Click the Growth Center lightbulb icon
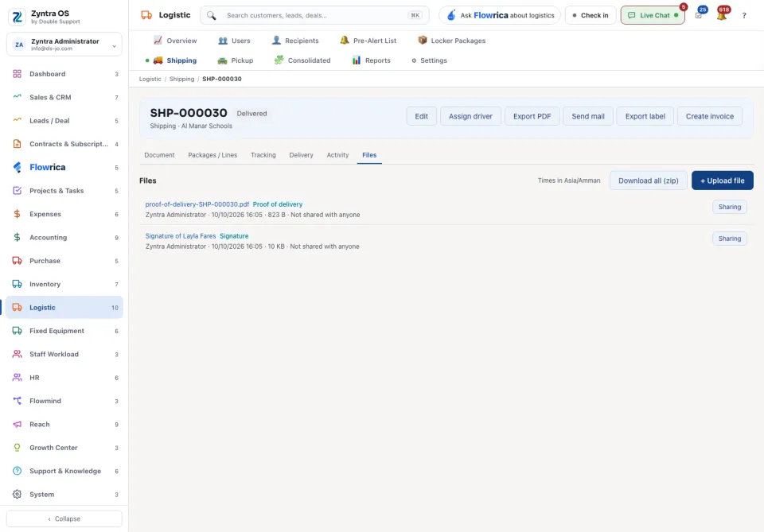 click(x=17, y=448)
